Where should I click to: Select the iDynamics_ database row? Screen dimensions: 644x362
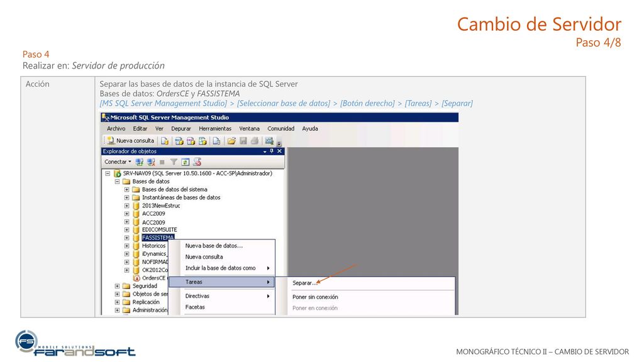tap(155, 254)
